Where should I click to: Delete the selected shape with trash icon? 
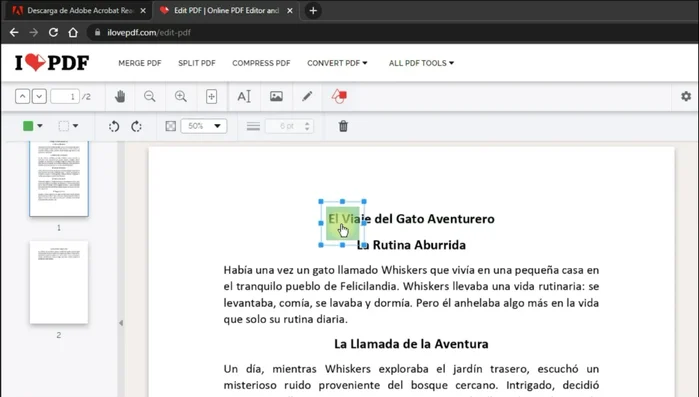[343, 126]
